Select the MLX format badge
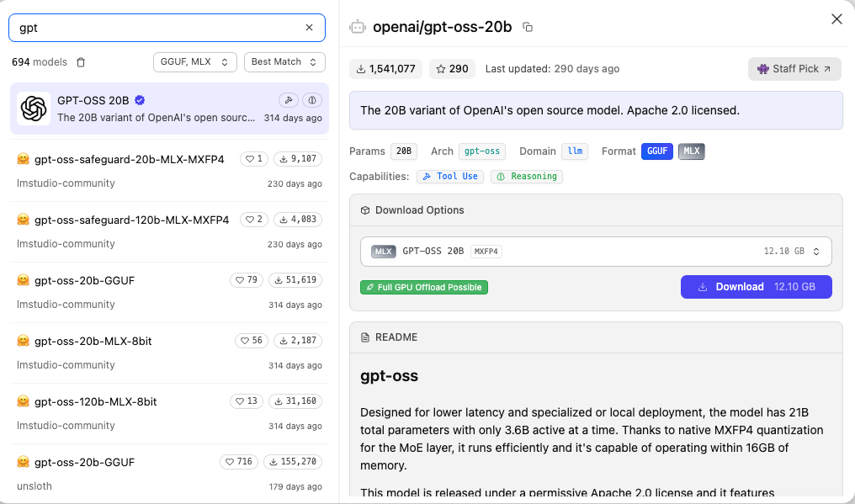The image size is (855, 504). 692,151
